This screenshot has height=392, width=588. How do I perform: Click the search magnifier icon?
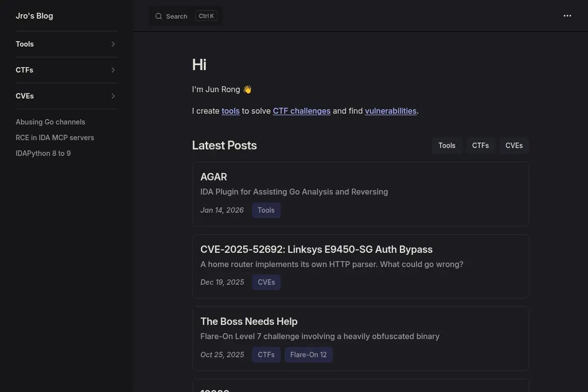pyautogui.click(x=159, y=16)
